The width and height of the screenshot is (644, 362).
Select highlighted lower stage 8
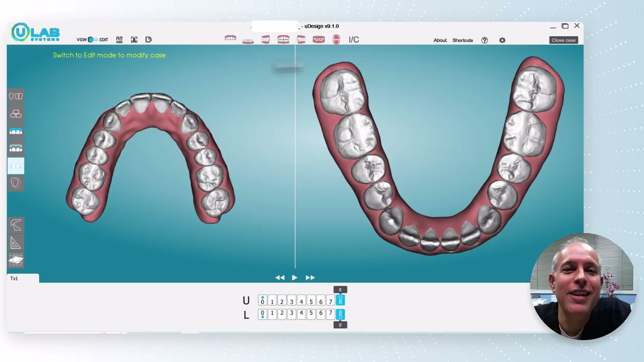[340, 314]
